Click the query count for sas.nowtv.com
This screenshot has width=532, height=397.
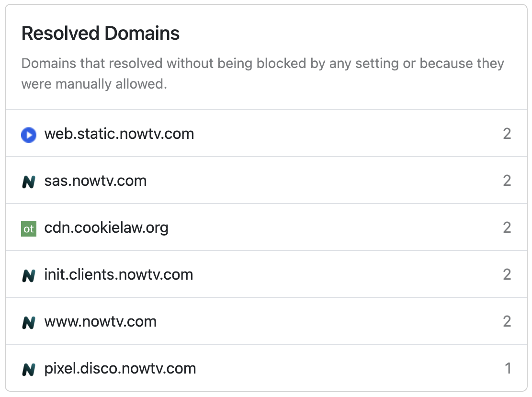(x=507, y=181)
